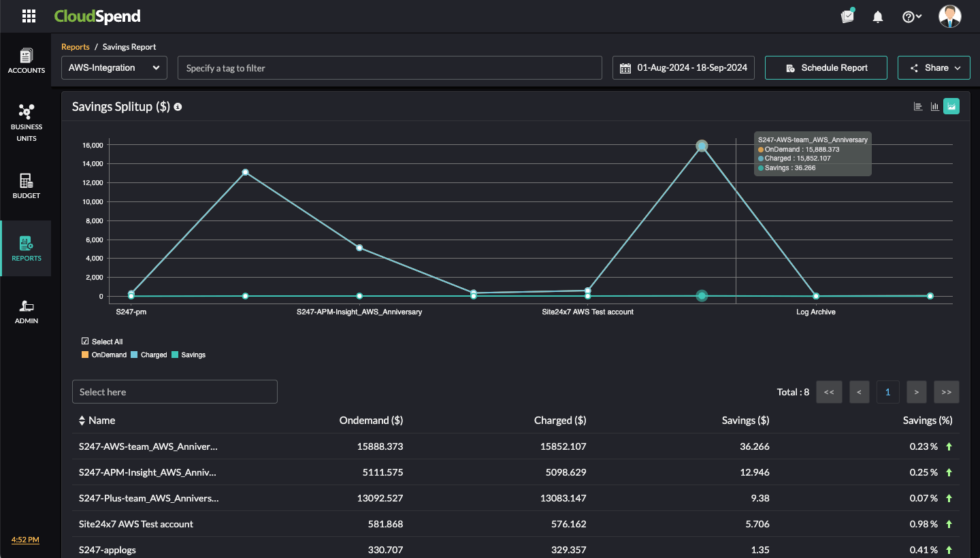Go to Budget in sidebar
980x558 pixels.
coord(26,186)
